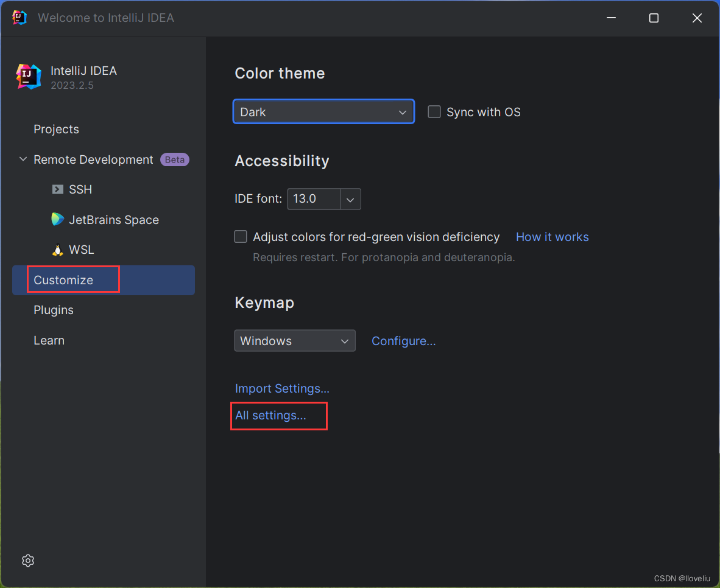Screen dimensions: 720x588
Task: Open the How it works link
Action: coord(552,237)
